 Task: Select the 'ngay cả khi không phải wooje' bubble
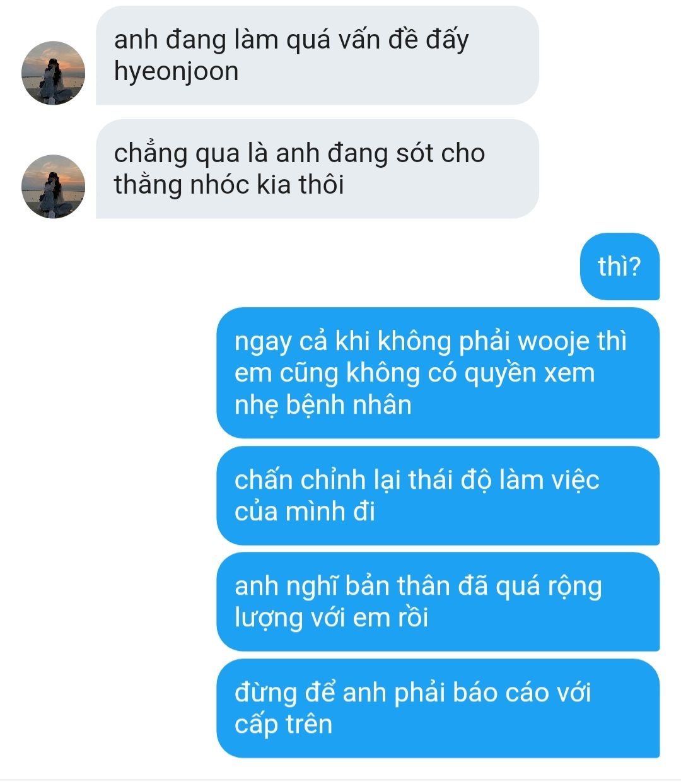(x=438, y=373)
